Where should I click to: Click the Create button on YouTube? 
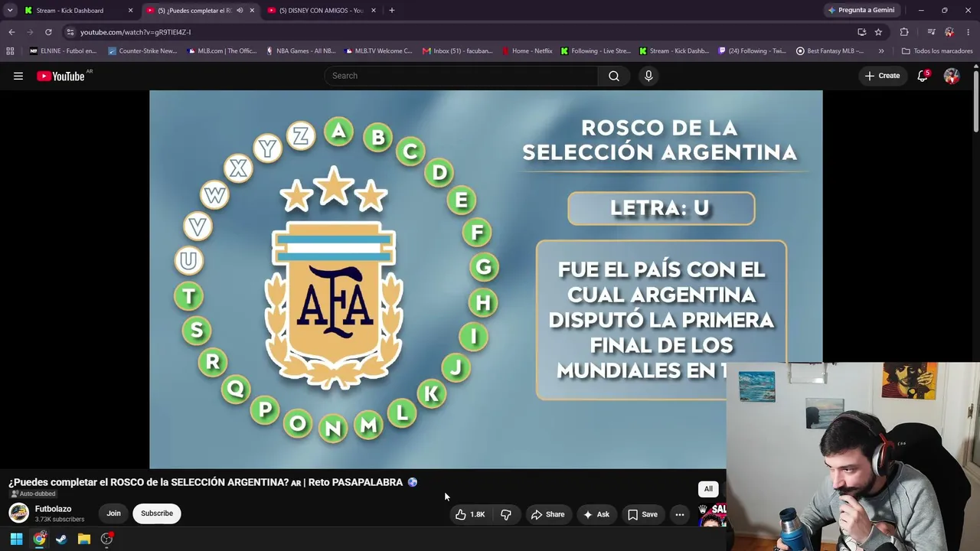(x=882, y=76)
